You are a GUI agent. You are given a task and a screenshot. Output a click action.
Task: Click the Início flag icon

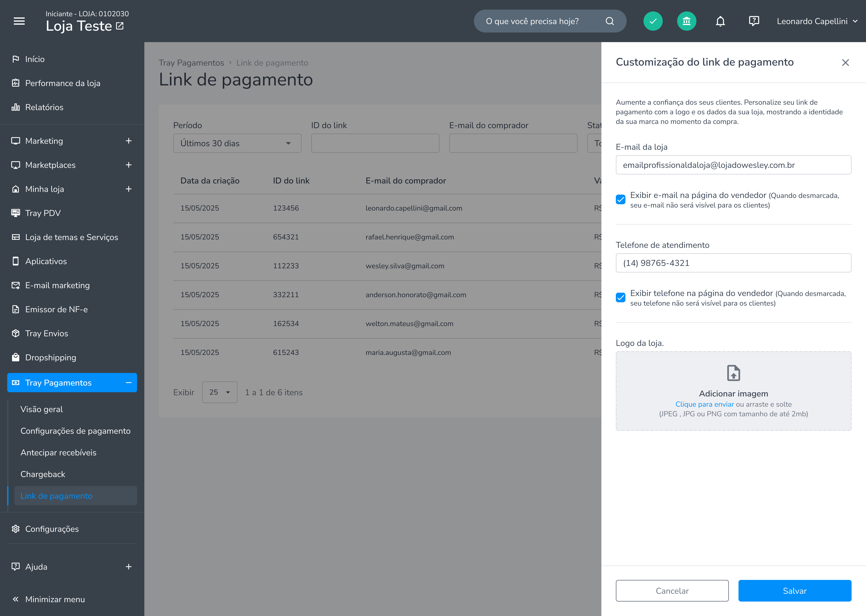(15, 59)
